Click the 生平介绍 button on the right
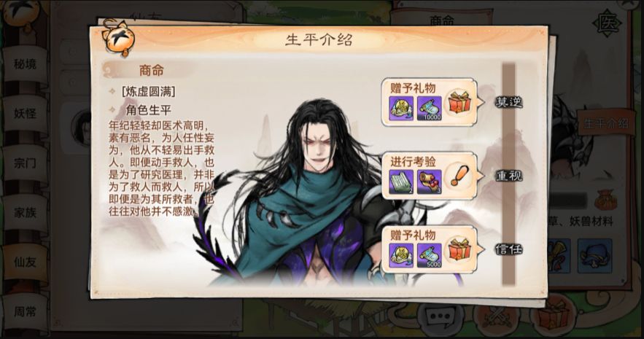 coord(605,123)
